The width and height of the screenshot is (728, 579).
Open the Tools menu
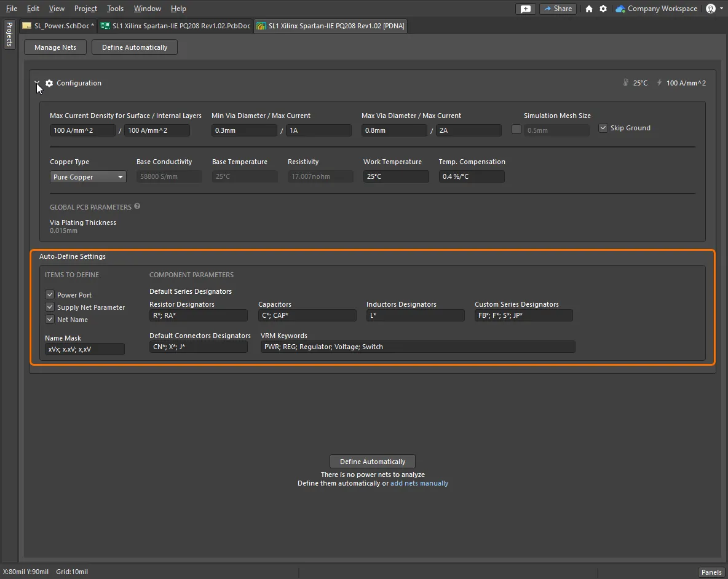coord(115,9)
